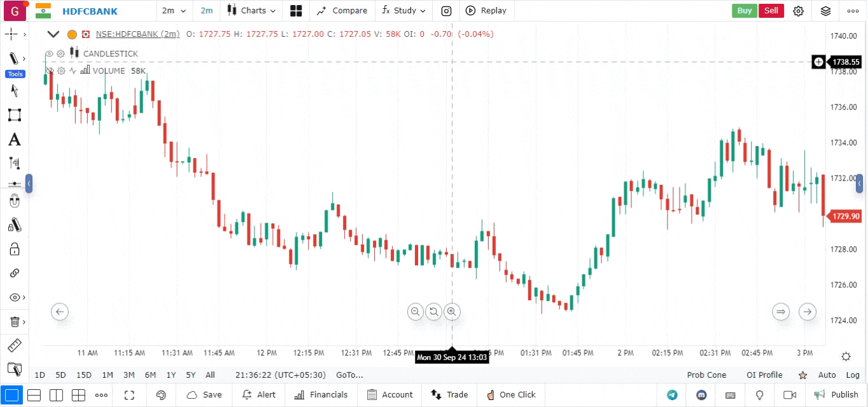This screenshot has height=407, width=868.
Task: Select the text annotation tool
Action: tap(14, 140)
